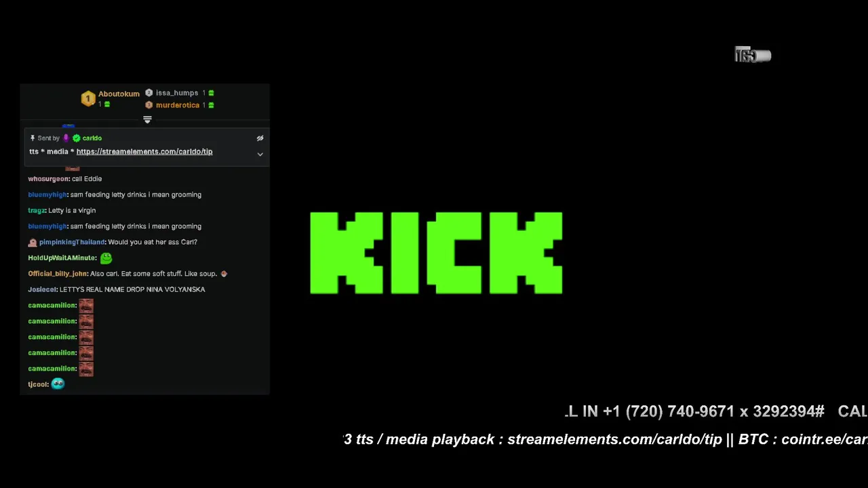Click the bronze rank 3 badge by murderotica
Image resolution: width=868 pixels, height=488 pixels.
click(x=149, y=105)
